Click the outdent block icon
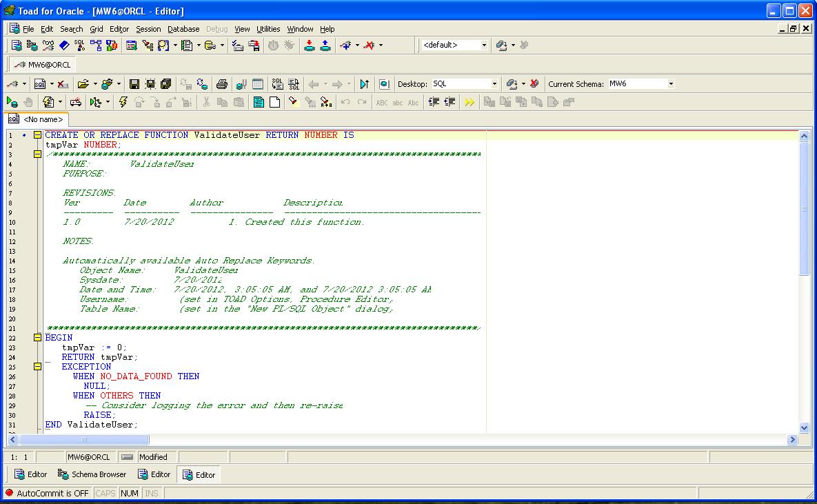Screen dimensions: 817x504 (450, 102)
